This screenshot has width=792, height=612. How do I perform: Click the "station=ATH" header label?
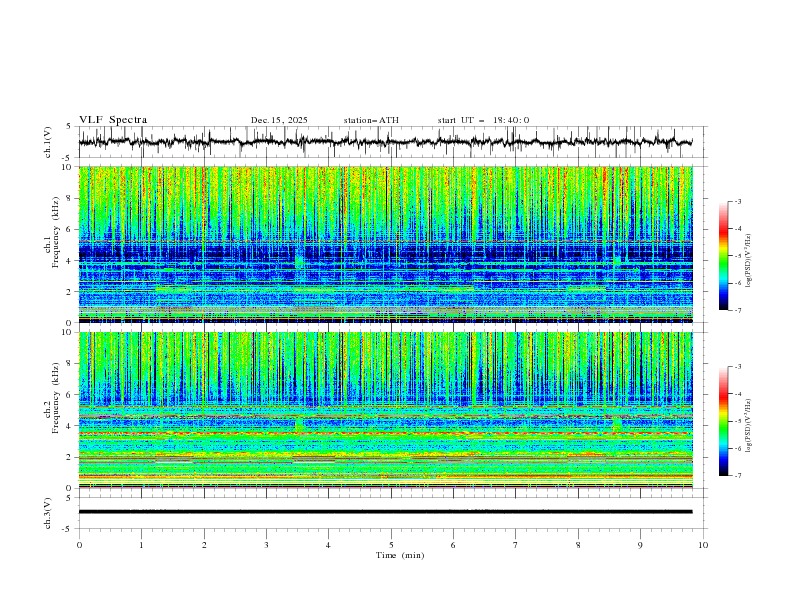[371, 120]
